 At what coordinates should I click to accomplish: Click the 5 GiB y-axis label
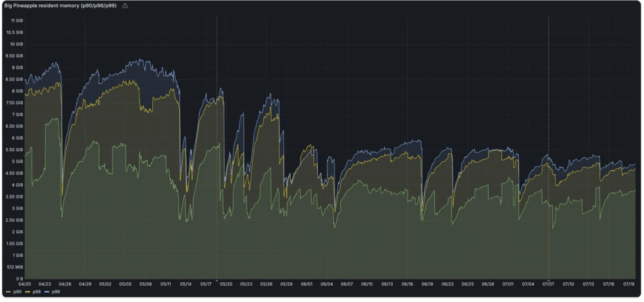(x=18, y=161)
